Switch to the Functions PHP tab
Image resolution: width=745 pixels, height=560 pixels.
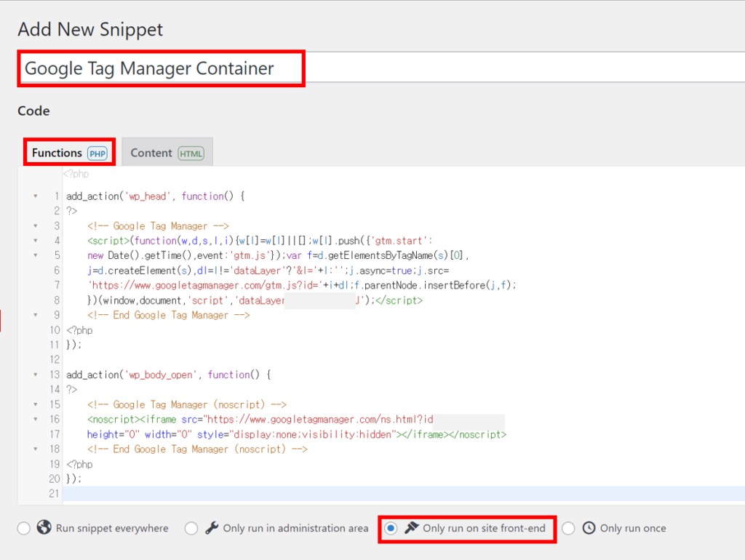pyautogui.click(x=69, y=153)
